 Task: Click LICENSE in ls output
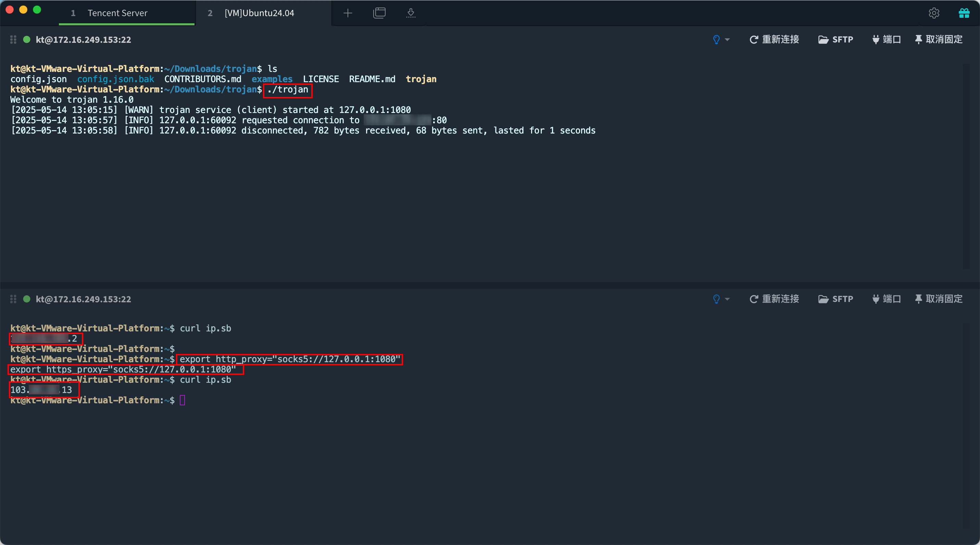pos(321,79)
